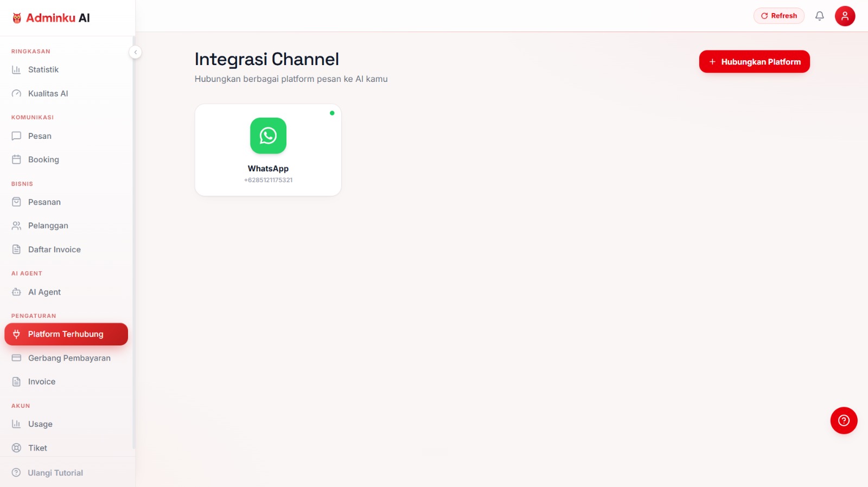Image resolution: width=868 pixels, height=487 pixels.
Task: Click the Adminku AI brand name
Action: pyautogui.click(x=58, y=18)
